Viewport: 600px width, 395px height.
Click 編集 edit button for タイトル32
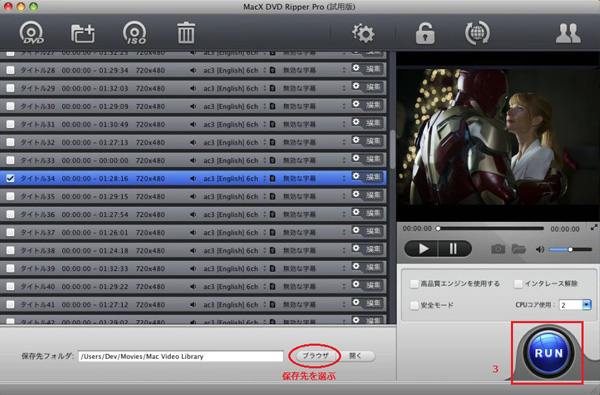pyautogui.click(x=373, y=141)
